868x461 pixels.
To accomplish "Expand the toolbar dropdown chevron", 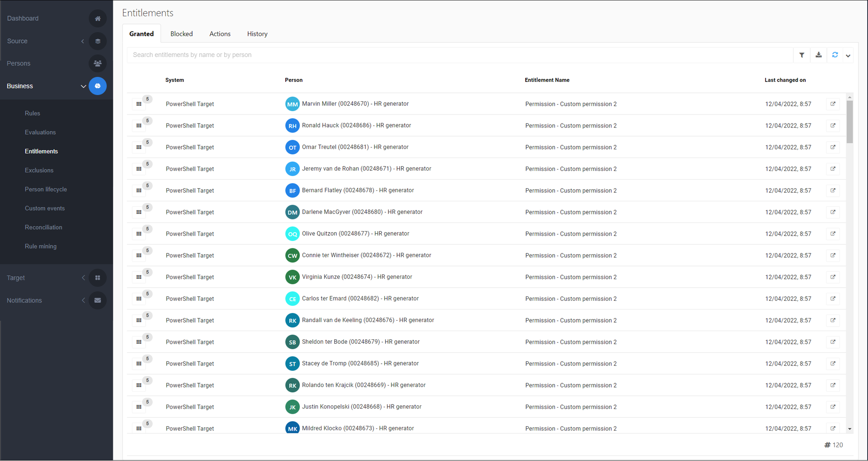I will [x=848, y=56].
